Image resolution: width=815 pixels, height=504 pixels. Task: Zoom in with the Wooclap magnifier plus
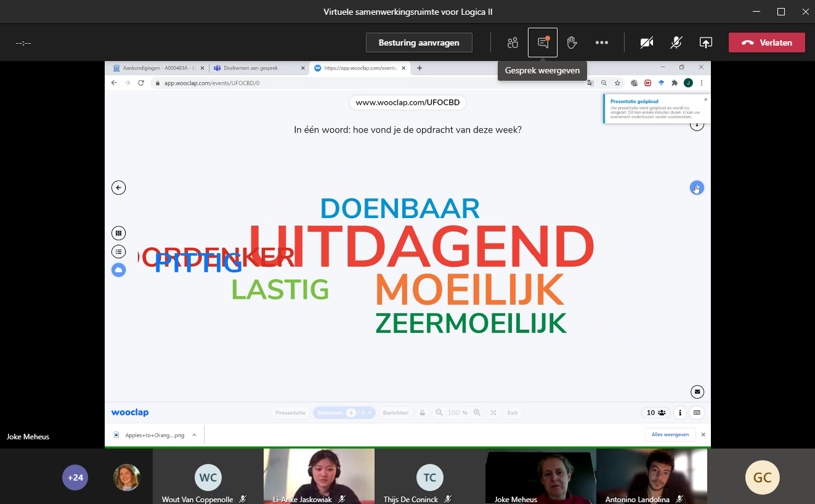(477, 413)
